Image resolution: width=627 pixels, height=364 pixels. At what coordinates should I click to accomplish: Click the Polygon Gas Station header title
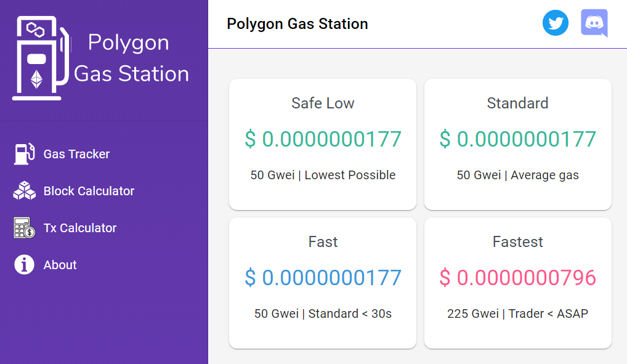(x=297, y=24)
